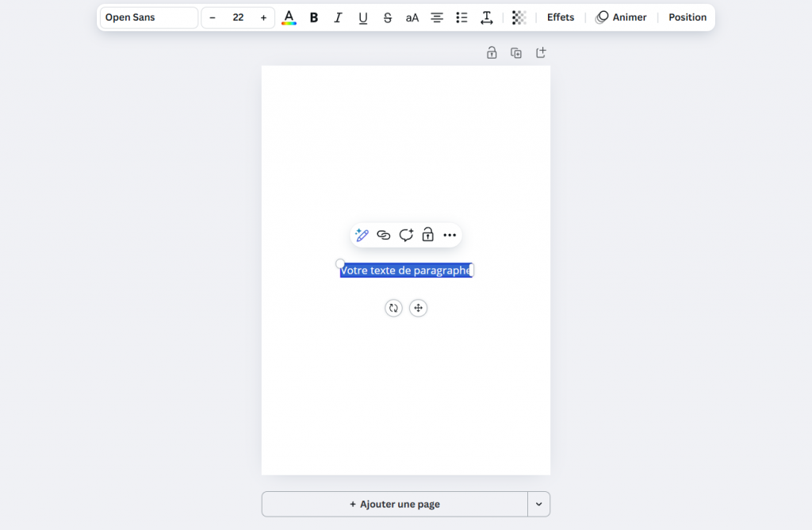Decrease font size with minus button

tap(213, 17)
